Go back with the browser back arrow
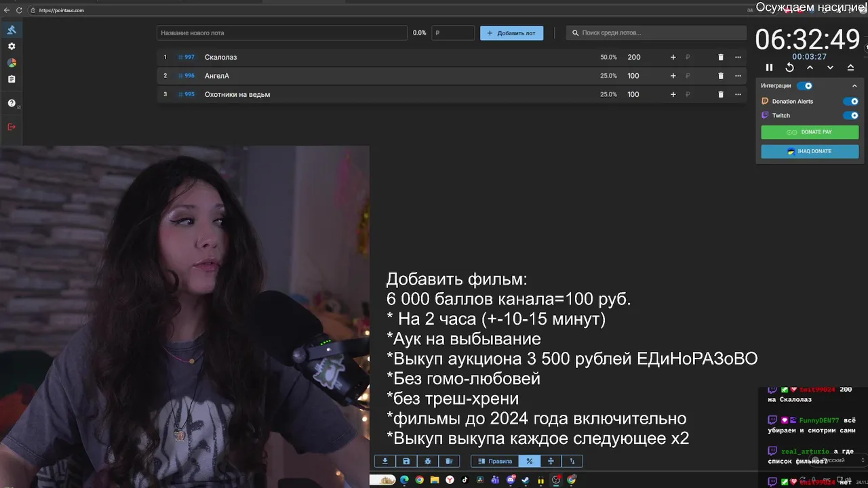This screenshot has width=868, height=488. [7, 10]
